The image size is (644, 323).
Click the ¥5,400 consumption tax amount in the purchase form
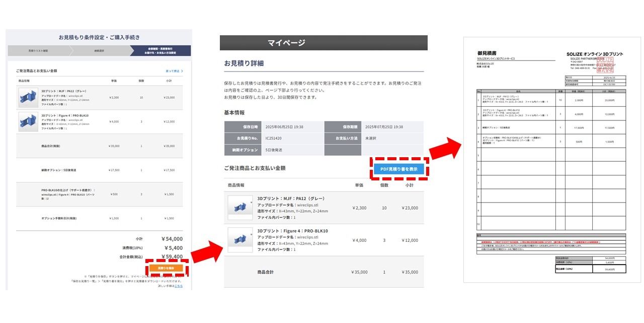pyautogui.click(x=174, y=248)
